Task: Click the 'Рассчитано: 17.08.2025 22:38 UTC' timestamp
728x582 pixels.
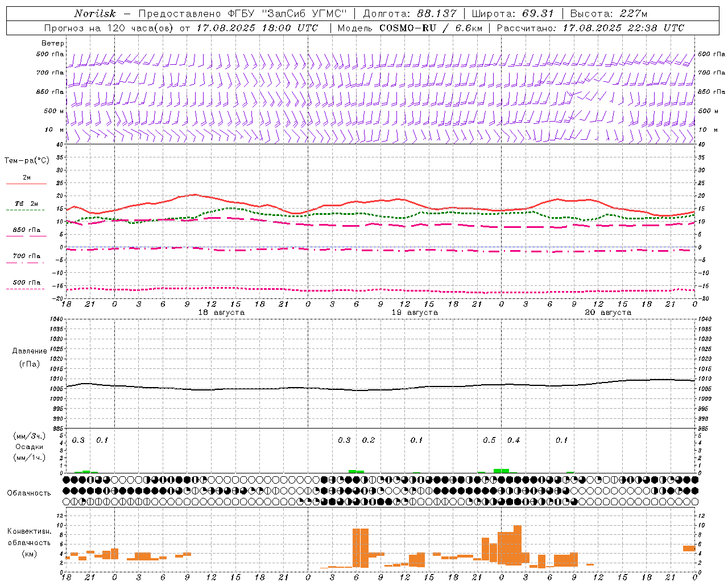Action: click(590, 28)
